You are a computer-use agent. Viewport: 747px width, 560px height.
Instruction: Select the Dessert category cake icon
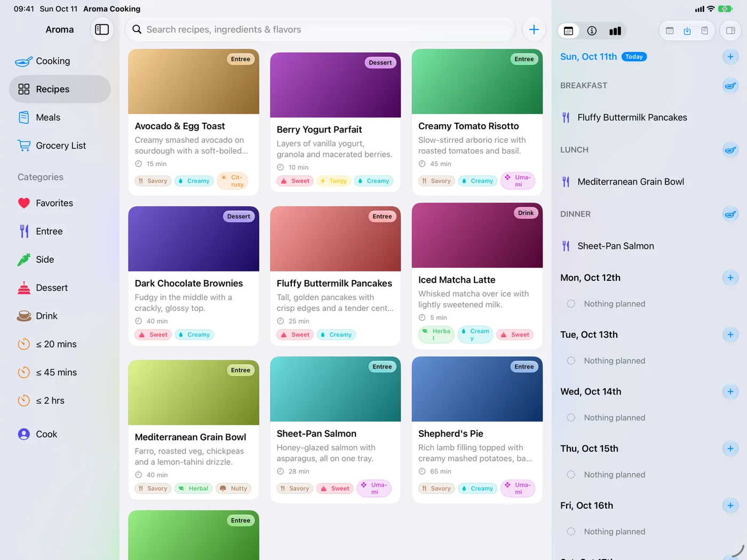point(24,288)
